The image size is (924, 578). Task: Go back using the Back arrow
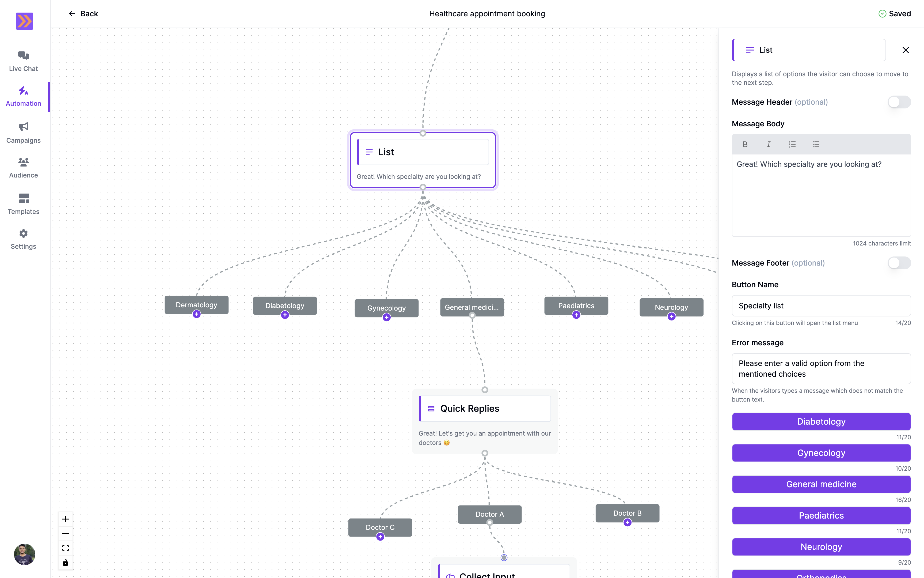[x=72, y=13]
